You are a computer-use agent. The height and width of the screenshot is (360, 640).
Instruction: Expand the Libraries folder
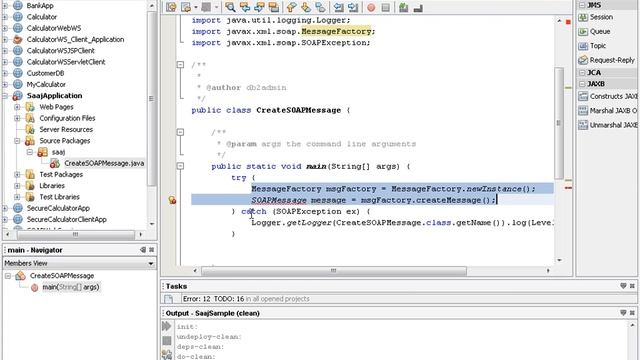pyautogui.click(x=17, y=186)
